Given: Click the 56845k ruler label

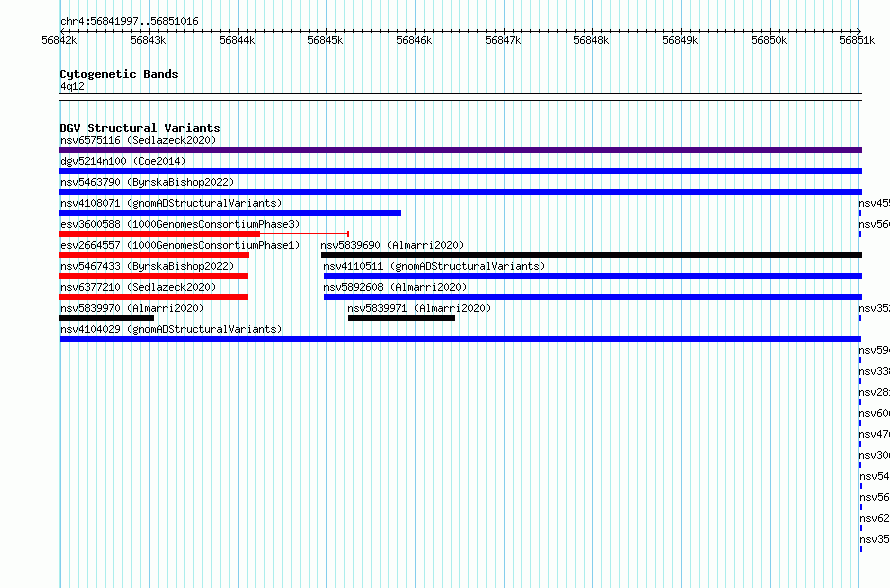Looking at the screenshot, I should pos(325,40).
